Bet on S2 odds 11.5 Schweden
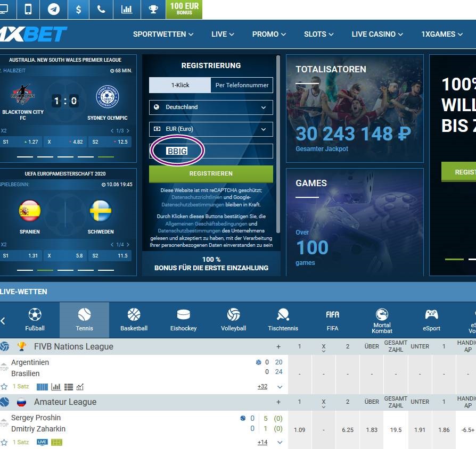476x449 pixels. click(110, 256)
